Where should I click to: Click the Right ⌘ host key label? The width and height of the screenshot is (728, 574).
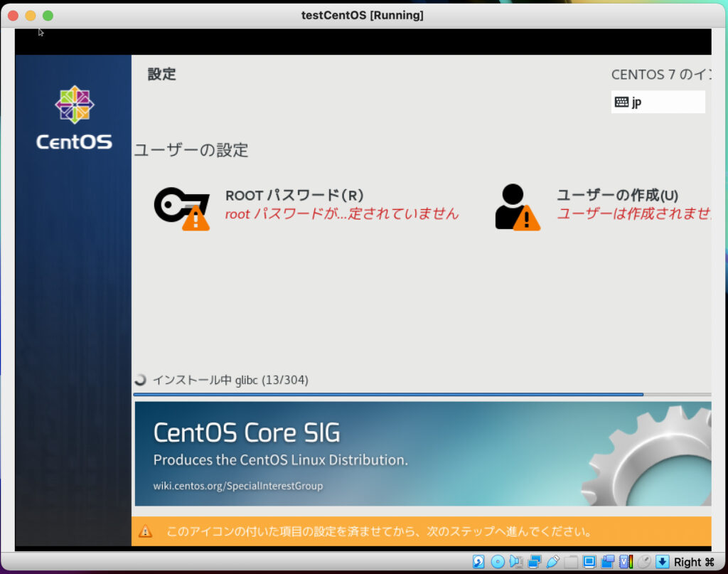(694, 562)
